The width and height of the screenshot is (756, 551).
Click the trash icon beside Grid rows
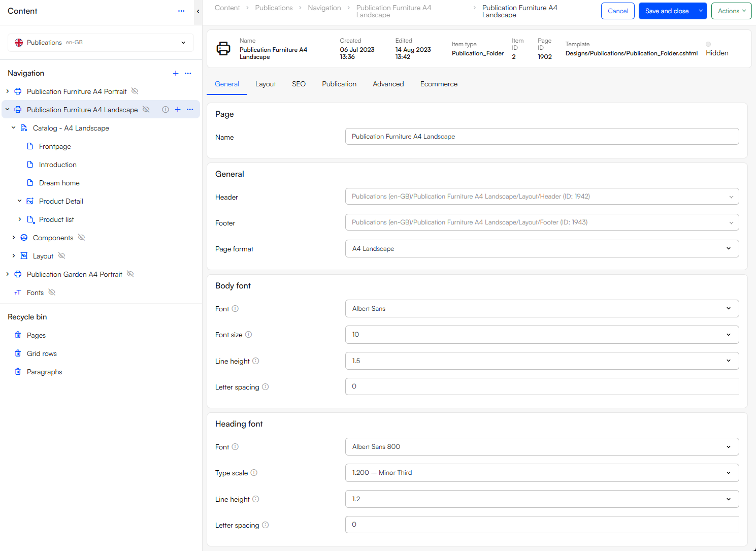coord(18,353)
